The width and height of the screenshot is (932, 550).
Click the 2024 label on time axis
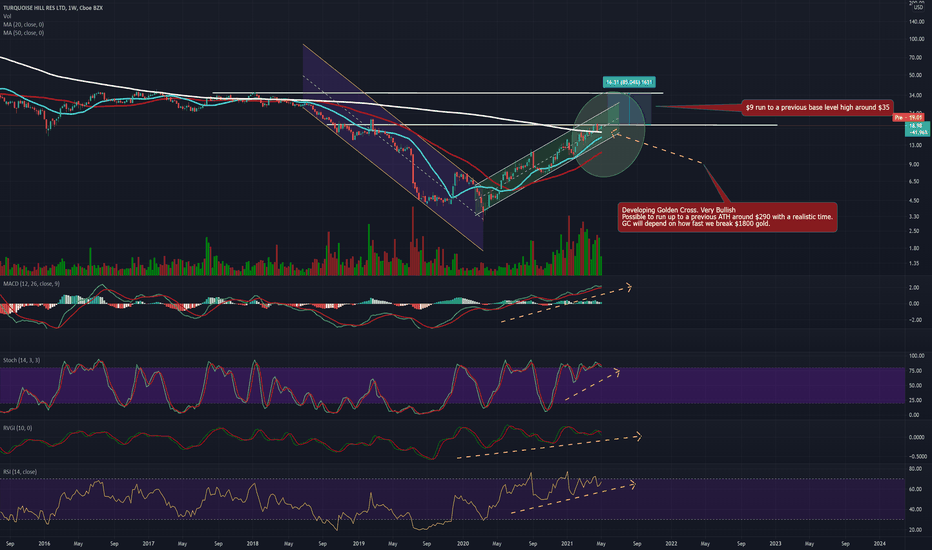coord(880,543)
